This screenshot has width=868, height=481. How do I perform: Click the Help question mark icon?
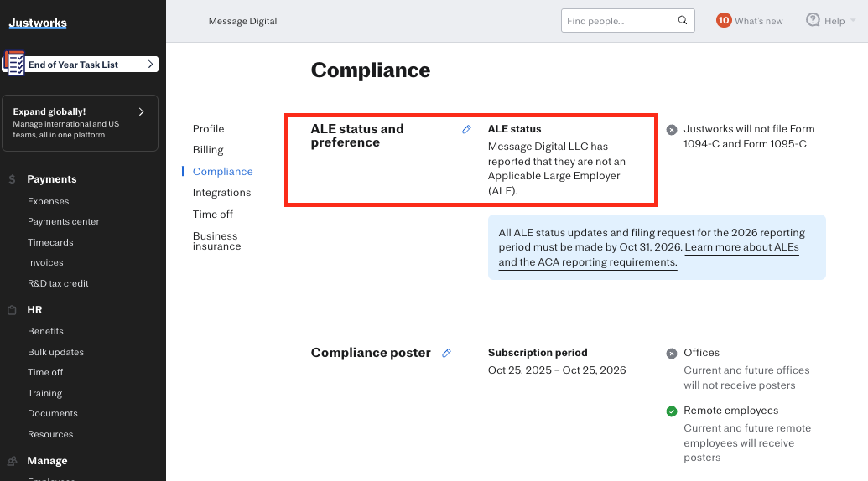(813, 20)
